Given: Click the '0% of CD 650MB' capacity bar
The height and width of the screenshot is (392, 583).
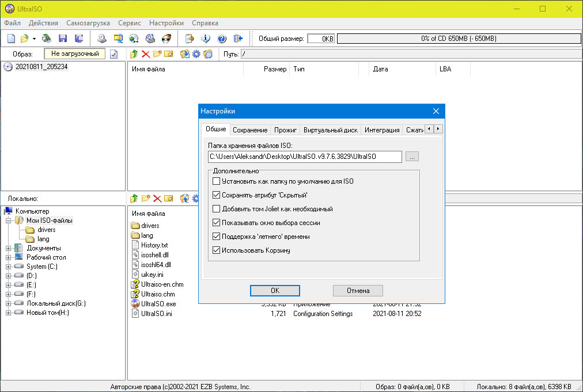Looking at the screenshot, I should click(x=459, y=39).
